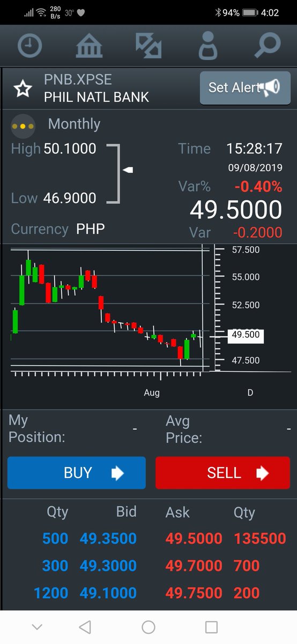The width and height of the screenshot is (297, 644).
Task: Open the three-dot chart options
Action: coord(23,127)
